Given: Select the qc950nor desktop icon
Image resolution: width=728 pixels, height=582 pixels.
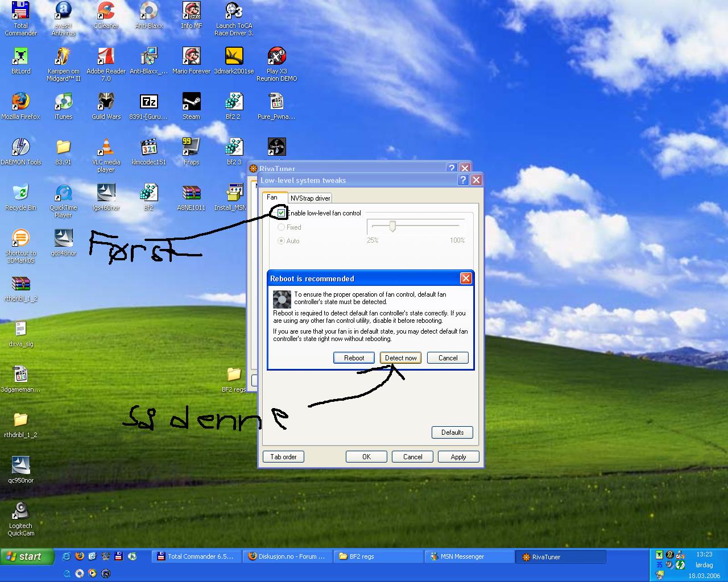Looking at the screenshot, I should pyautogui.click(x=20, y=470).
